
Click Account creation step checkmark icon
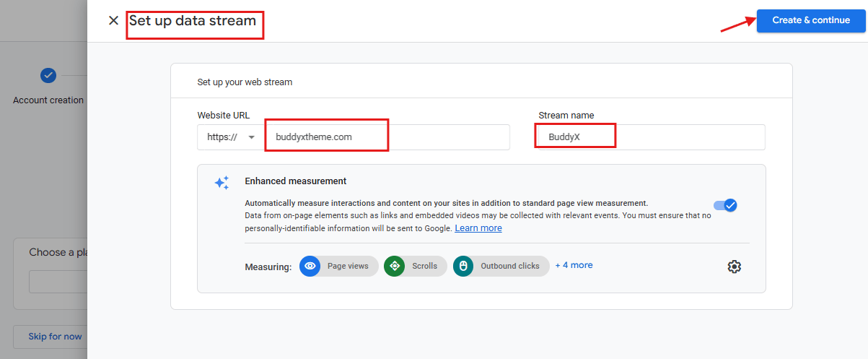[48, 75]
